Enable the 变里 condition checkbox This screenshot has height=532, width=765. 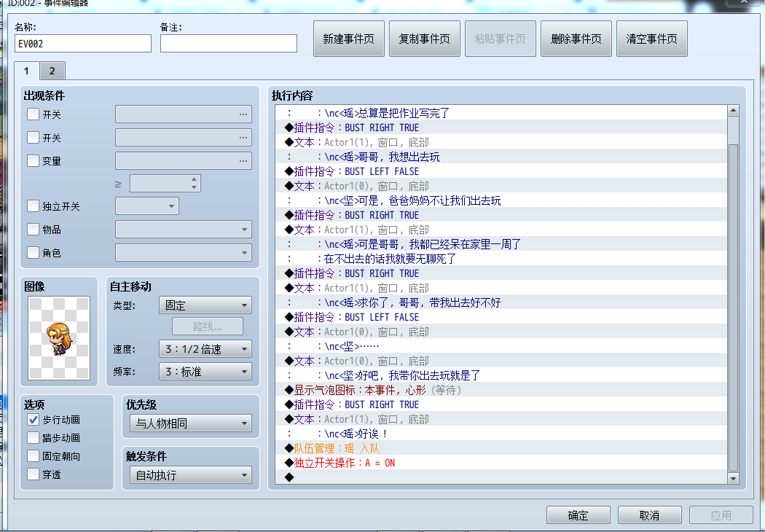click(34, 160)
